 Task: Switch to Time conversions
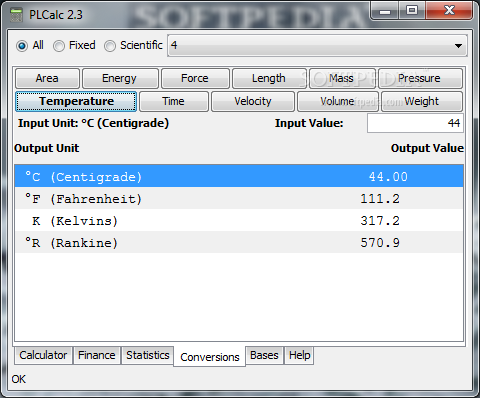pyautogui.click(x=174, y=101)
